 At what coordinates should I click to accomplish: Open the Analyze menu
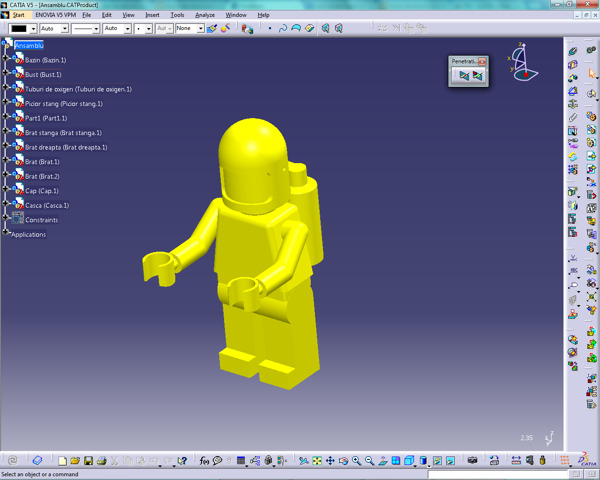205,15
